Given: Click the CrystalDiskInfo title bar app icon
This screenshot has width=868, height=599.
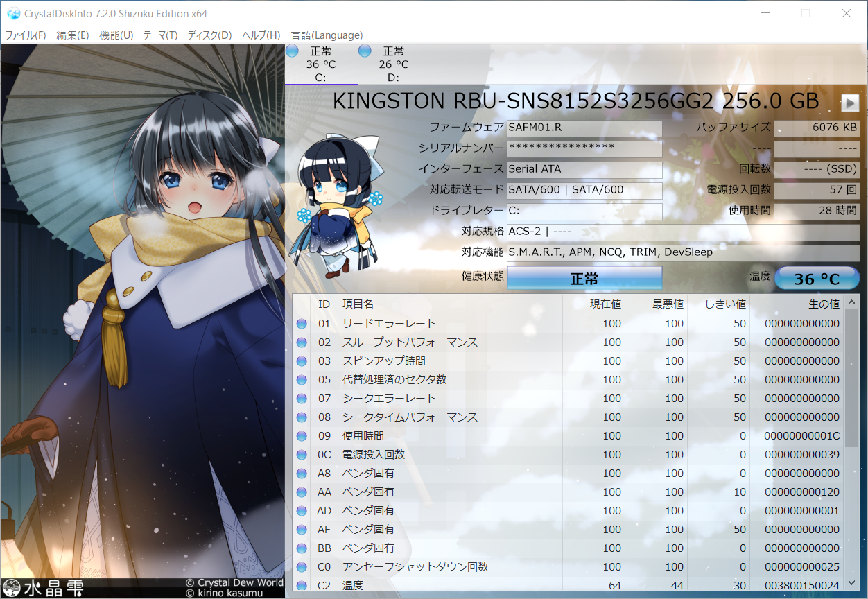Looking at the screenshot, I should coord(13,13).
